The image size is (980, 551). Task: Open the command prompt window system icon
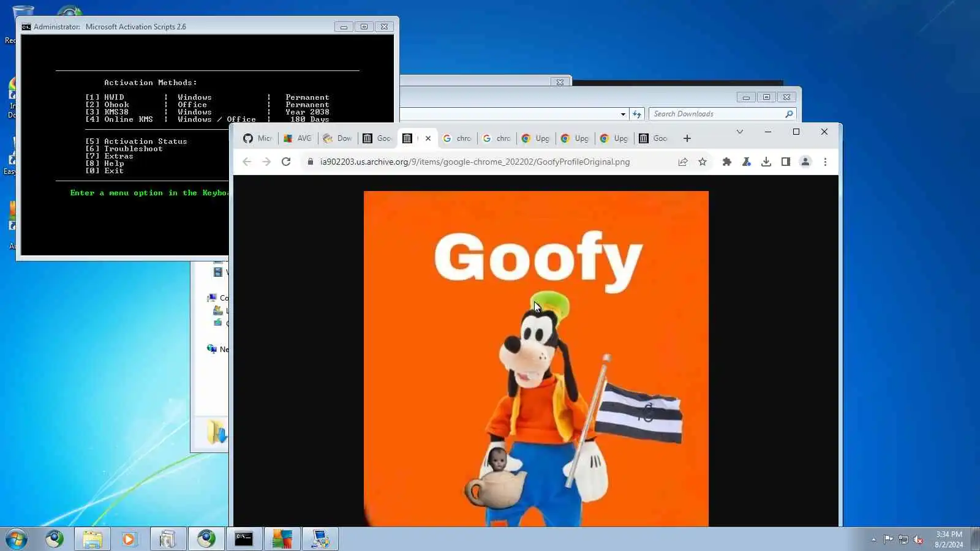pos(26,27)
